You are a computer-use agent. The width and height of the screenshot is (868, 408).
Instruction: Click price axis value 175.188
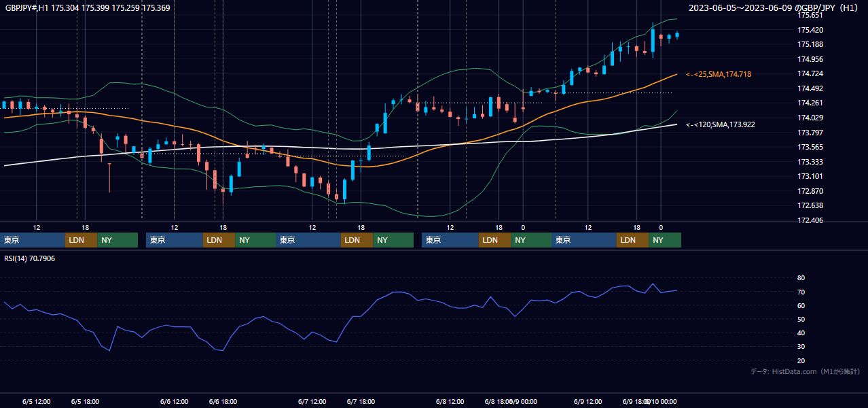pos(810,45)
